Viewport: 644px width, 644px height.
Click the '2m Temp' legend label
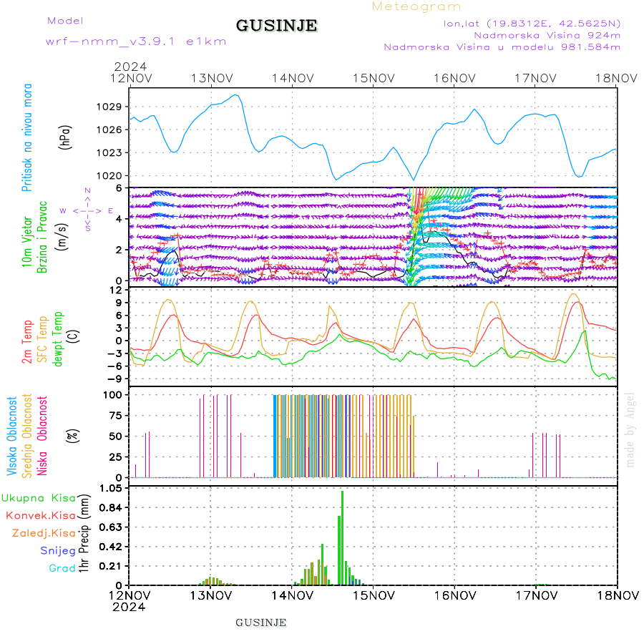[26, 342]
